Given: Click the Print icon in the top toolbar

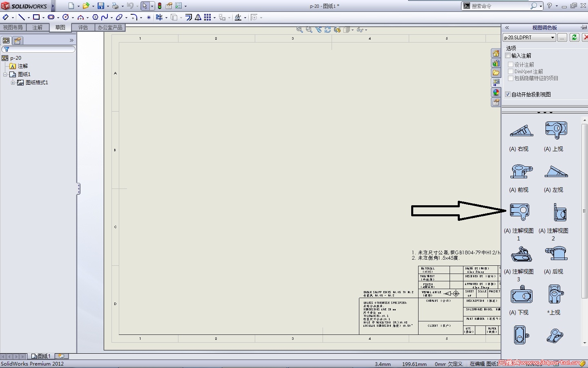Looking at the screenshot, I should 115,6.
